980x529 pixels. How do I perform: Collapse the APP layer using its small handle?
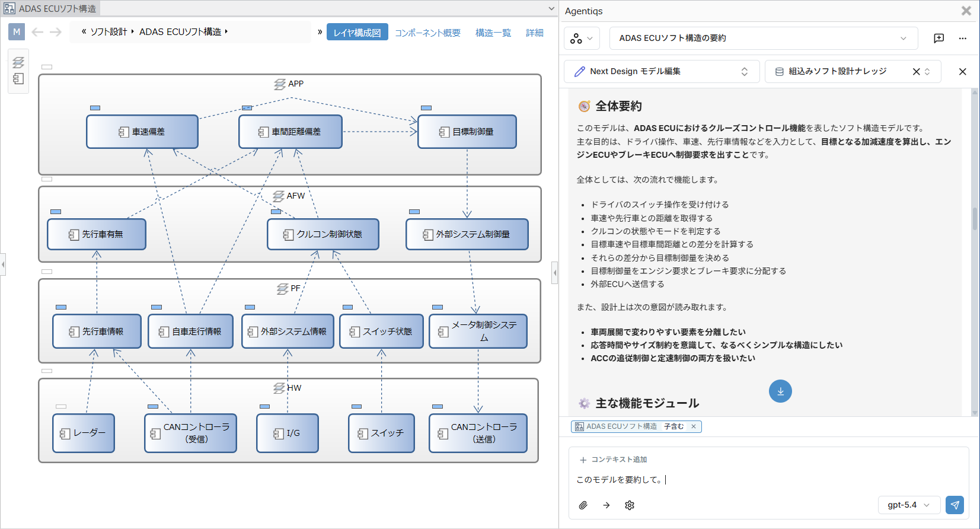tap(47, 67)
